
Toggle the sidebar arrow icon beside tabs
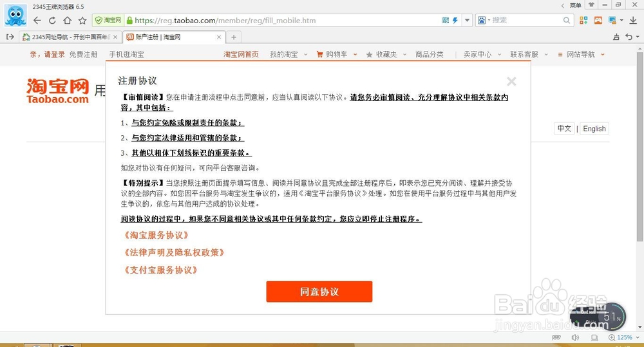(10, 37)
